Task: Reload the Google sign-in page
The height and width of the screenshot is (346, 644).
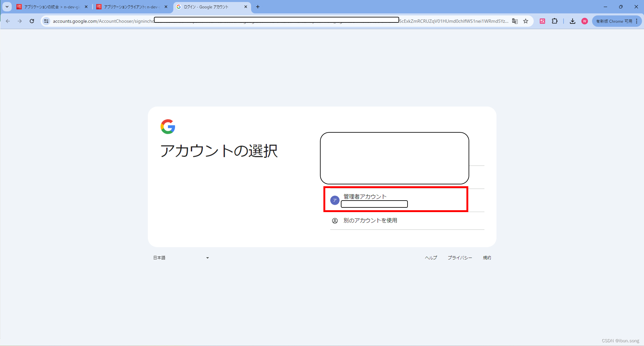Action: point(32,21)
